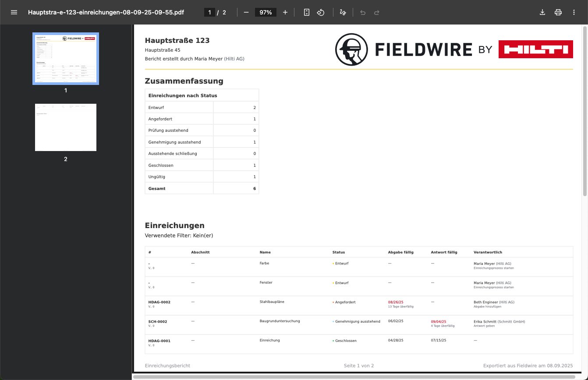The height and width of the screenshot is (380, 588).
Task: Click the SCH-0002 submission entry
Action: point(158,321)
